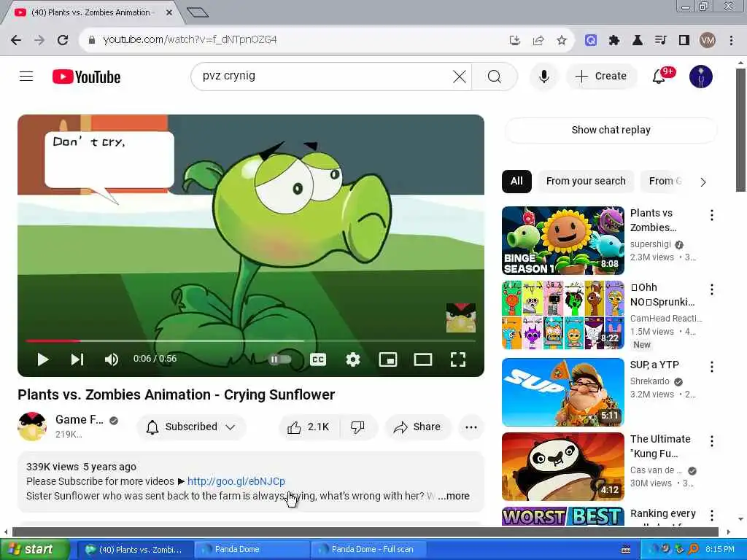Toggle autoplay switch in player
747x560 pixels.
279,359
